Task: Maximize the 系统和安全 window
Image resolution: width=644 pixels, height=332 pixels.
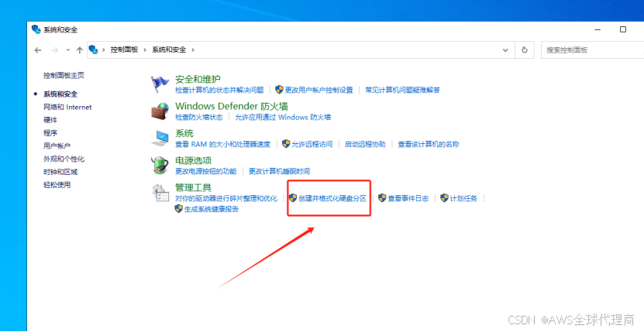Action: tap(623, 29)
